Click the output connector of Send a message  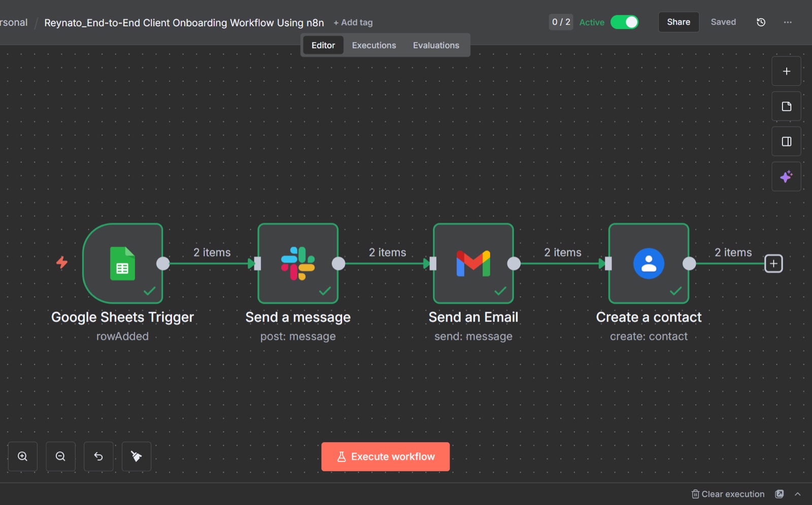click(x=339, y=263)
